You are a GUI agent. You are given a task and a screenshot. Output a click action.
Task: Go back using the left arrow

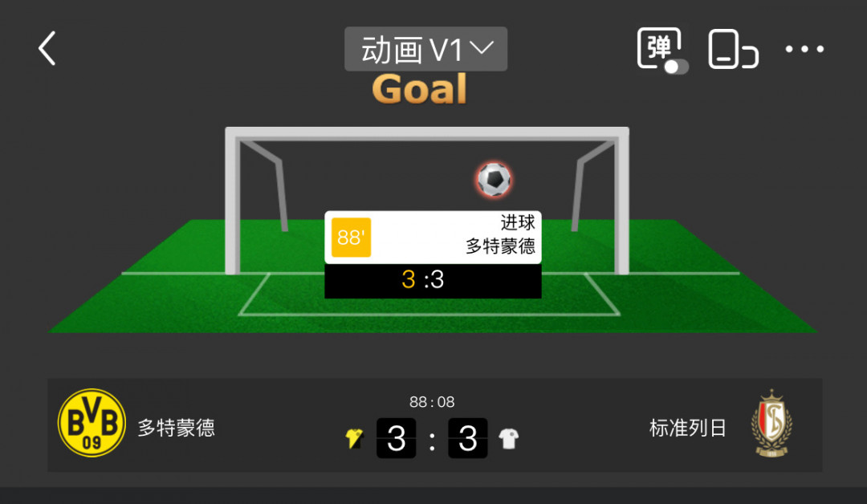47,48
